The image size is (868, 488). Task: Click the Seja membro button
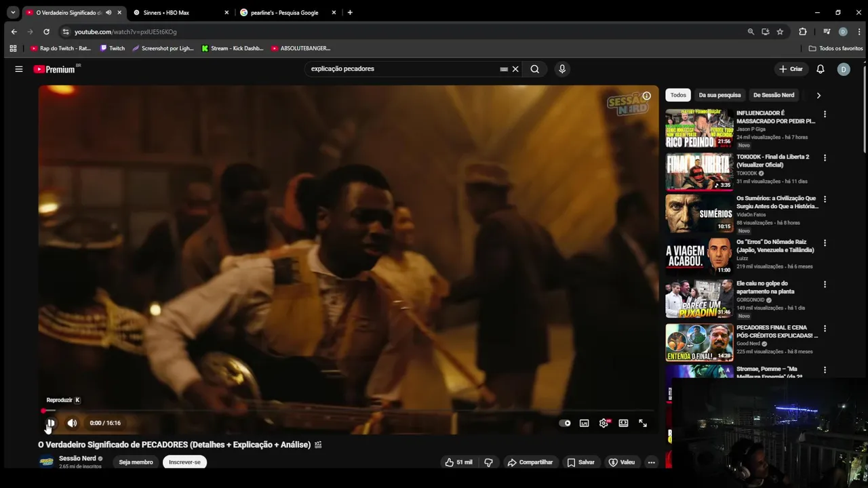click(x=136, y=462)
